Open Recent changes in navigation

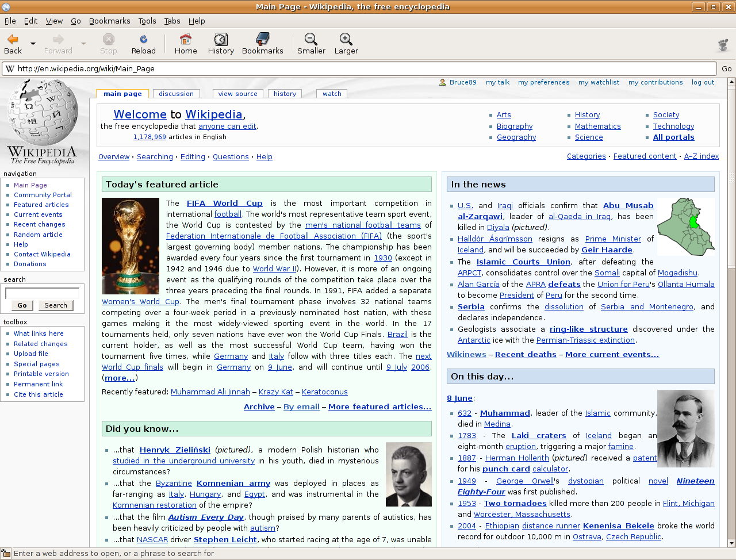40,224
